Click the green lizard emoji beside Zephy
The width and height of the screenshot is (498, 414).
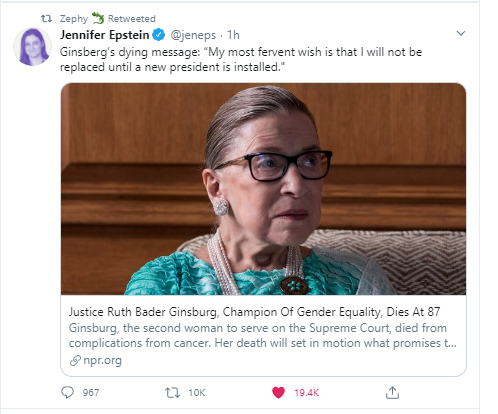pyautogui.click(x=98, y=18)
